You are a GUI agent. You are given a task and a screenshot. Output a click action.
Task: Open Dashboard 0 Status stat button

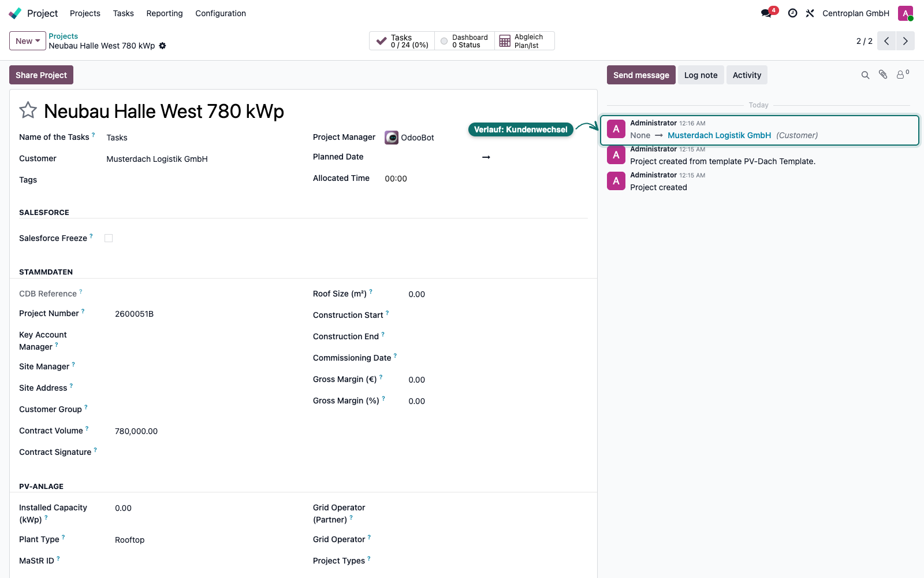(x=464, y=41)
